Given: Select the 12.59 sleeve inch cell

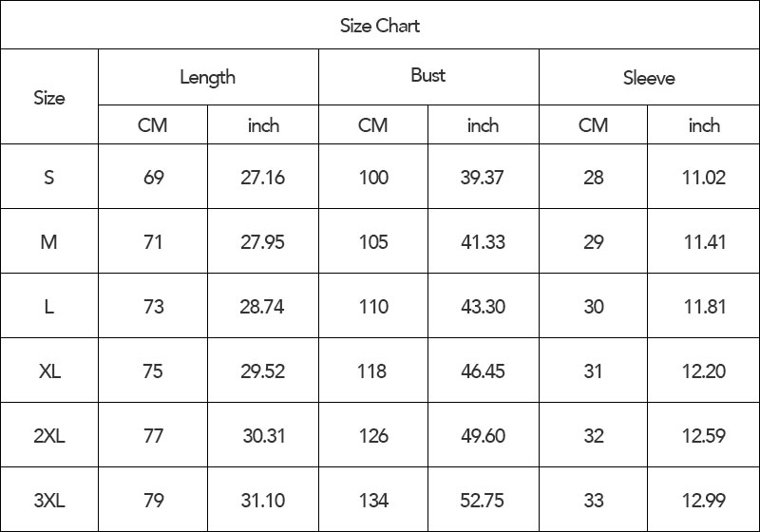Looking at the screenshot, I should [704, 435].
